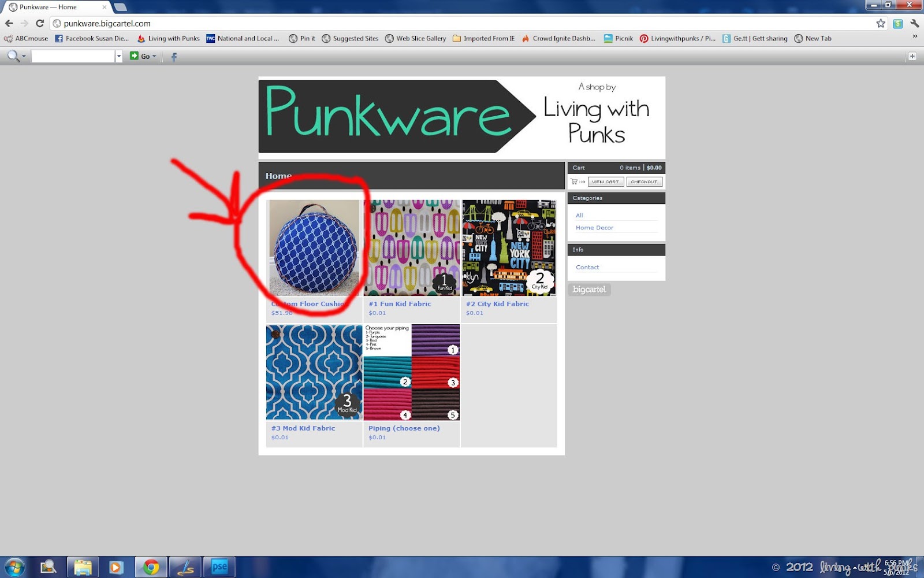The width and height of the screenshot is (924, 578).
Task: Bookmark this page with the star icon
Action: tap(881, 23)
